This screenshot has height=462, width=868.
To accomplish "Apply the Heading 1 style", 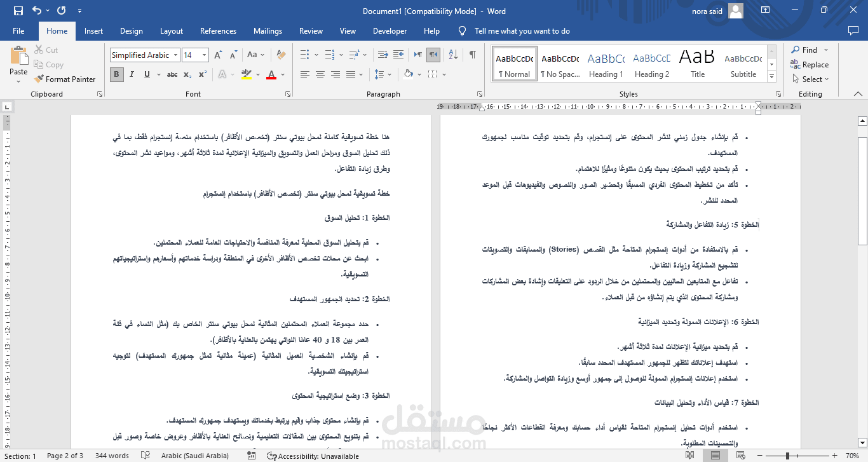I will point(606,64).
